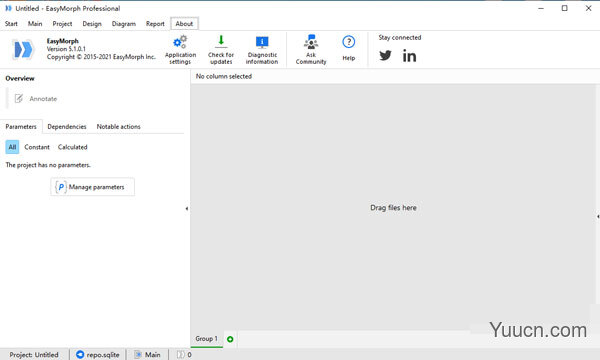Open the LinkedIn link icon
This screenshot has height=360, width=600.
pos(409,56)
